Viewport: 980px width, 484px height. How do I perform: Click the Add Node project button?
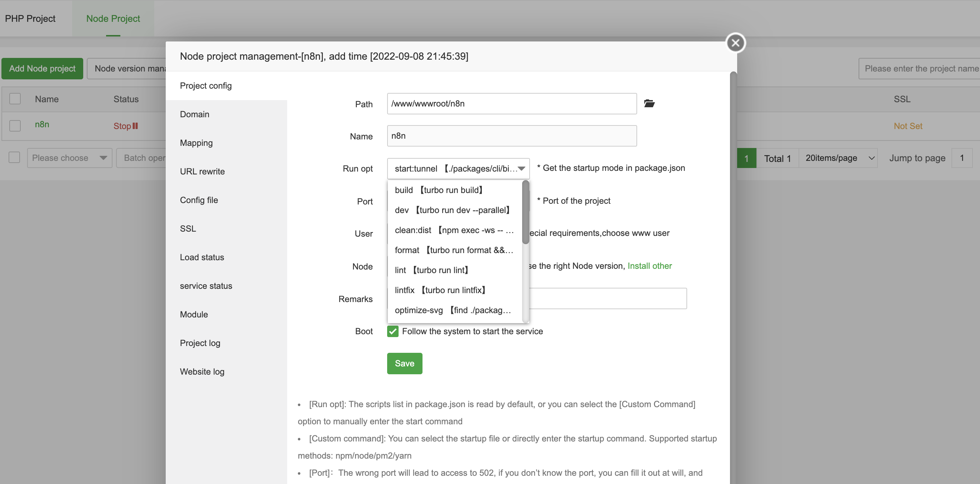pos(42,69)
